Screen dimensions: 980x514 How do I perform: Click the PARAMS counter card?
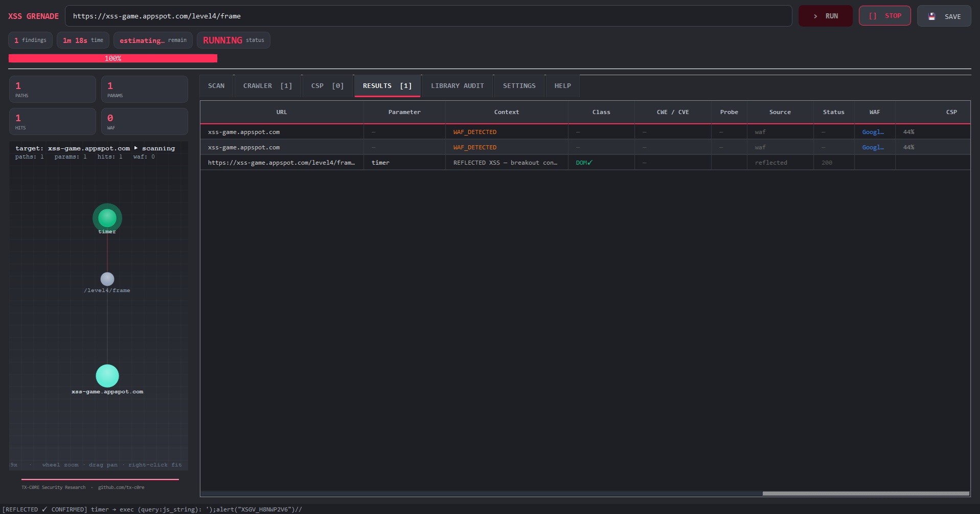(x=145, y=89)
